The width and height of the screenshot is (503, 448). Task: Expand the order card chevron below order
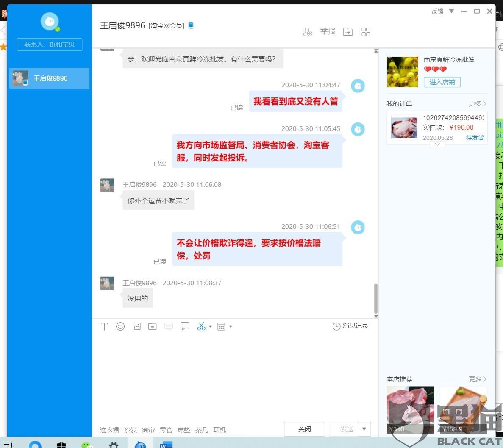[437, 145]
